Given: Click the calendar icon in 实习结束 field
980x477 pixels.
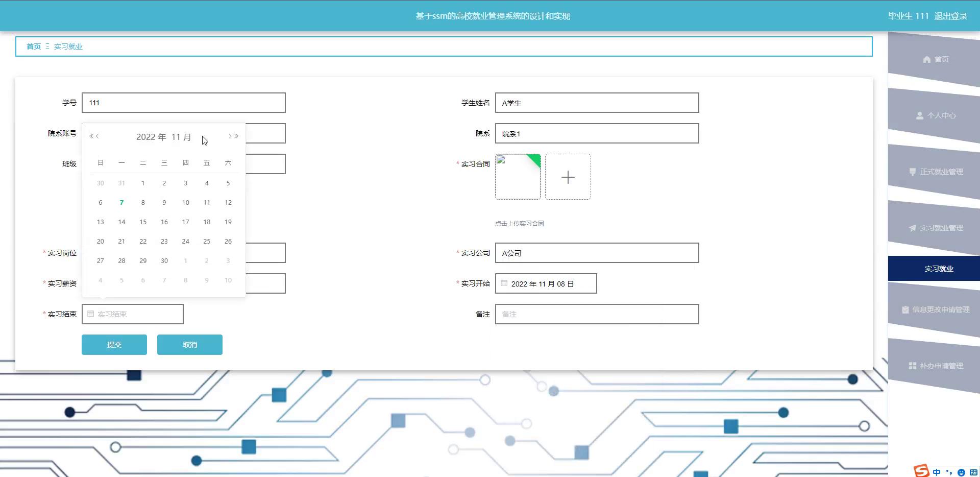Looking at the screenshot, I should click(x=90, y=314).
